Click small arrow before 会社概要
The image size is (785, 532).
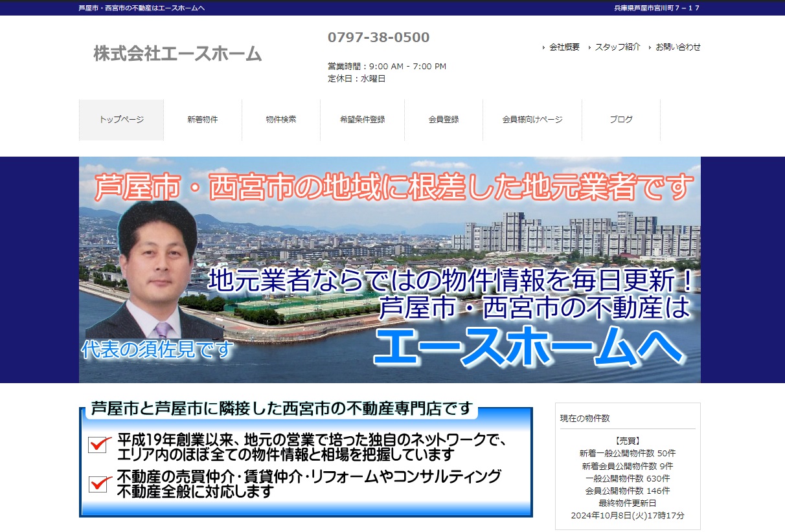pos(543,47)
